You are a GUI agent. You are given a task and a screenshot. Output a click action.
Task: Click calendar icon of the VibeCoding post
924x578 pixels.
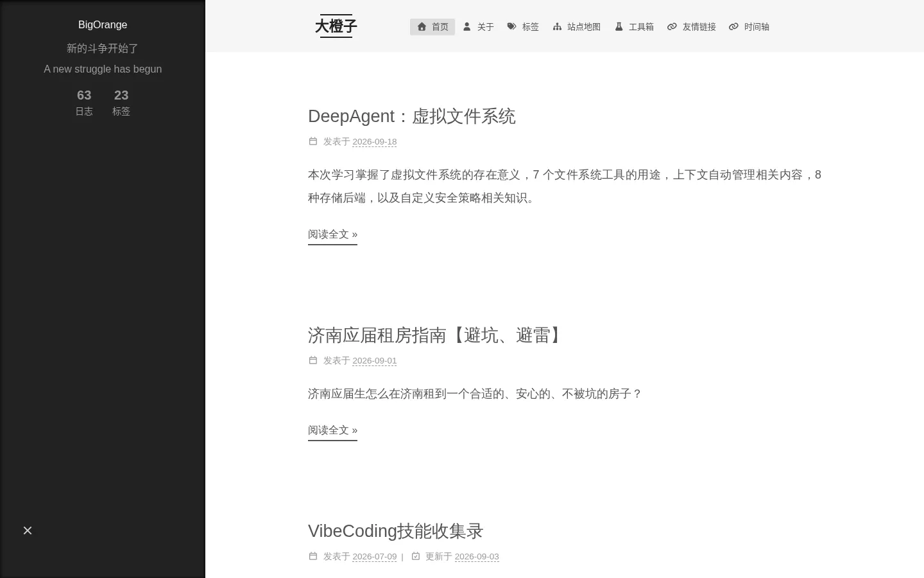tap(313, 556)
